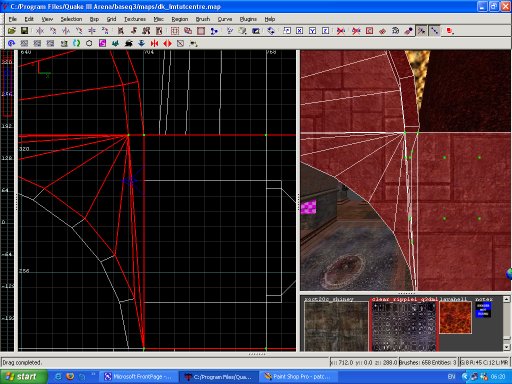
Task: Select the red-outlined clear ripple texture
Action: [404, 326]
